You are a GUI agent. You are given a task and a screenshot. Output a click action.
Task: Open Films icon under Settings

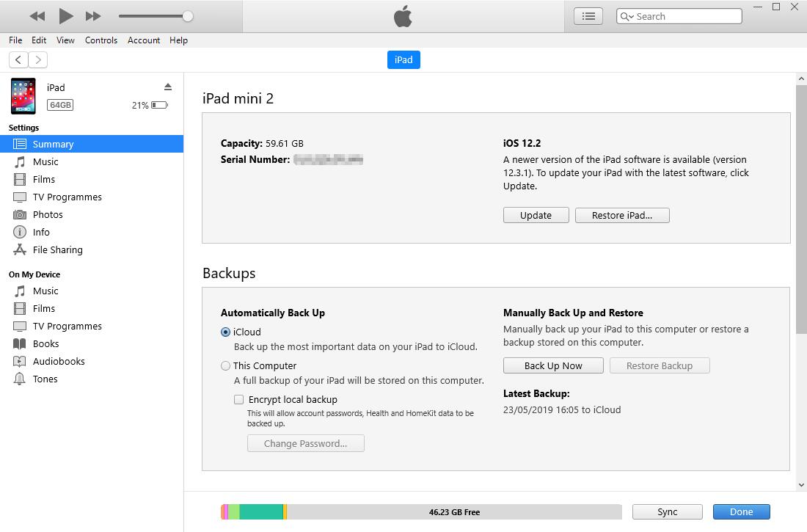click(x=20, y=179)
